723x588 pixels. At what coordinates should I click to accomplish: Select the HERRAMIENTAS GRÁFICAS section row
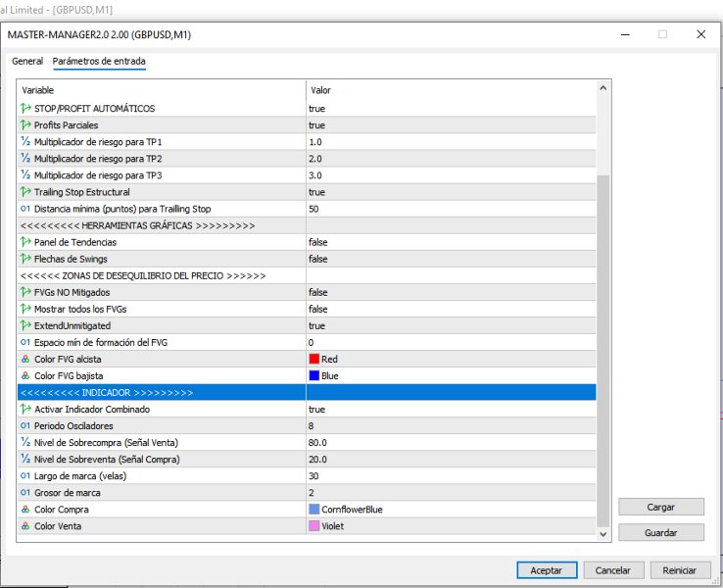[x=307, y=225]
